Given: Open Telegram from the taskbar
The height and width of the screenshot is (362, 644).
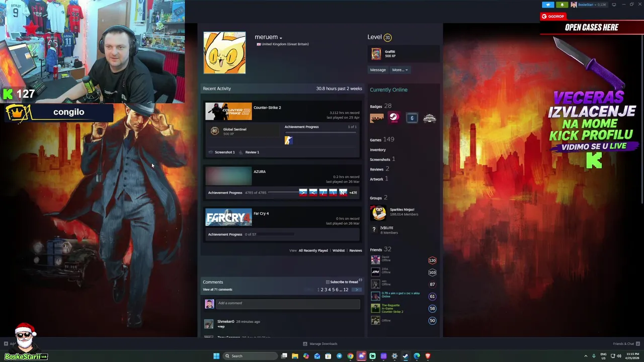Looking at the screenshot, I should pyautogui.click(x=339, y=356).
